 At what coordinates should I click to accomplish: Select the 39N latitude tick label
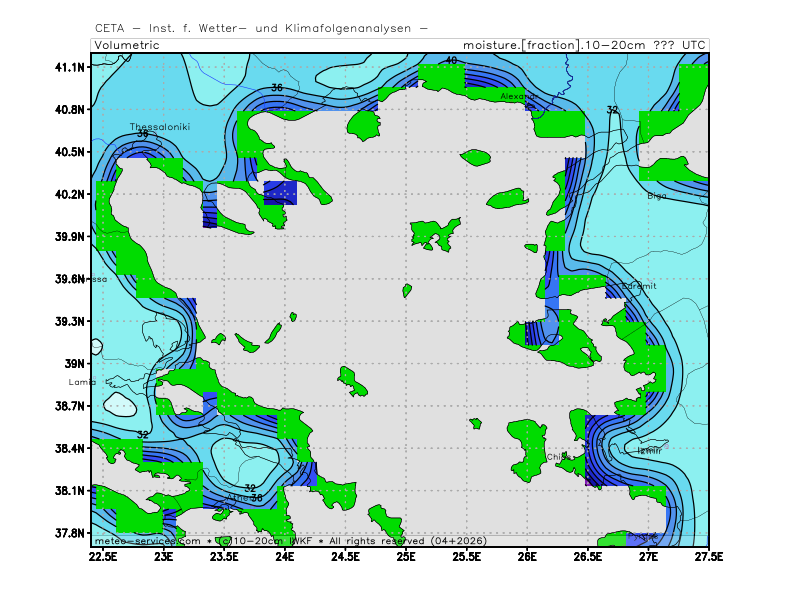click(75, 364)
